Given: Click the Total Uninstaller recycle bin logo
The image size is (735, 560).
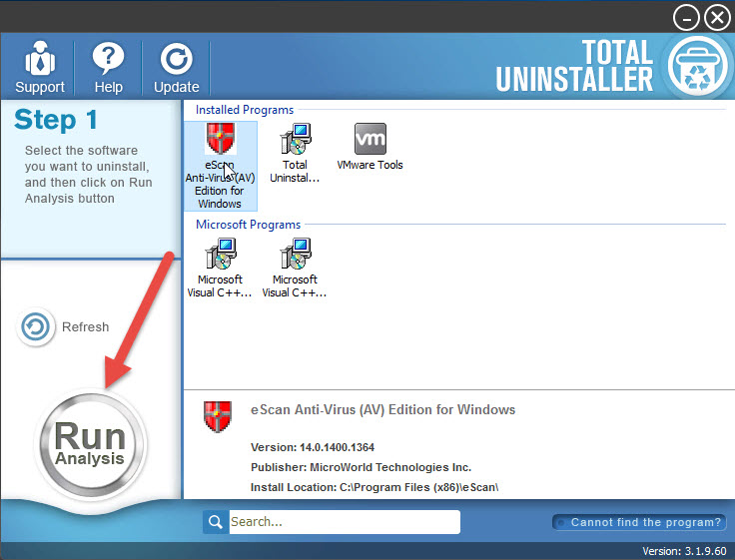Looking at the screenshot, I should pyautogui.click(x=698, y=66).
